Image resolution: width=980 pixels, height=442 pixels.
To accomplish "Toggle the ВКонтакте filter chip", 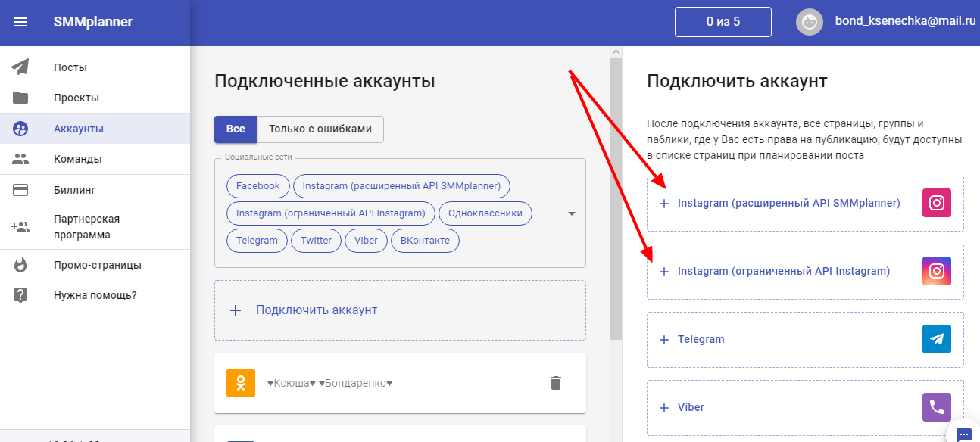I will [x=425, y=241].
